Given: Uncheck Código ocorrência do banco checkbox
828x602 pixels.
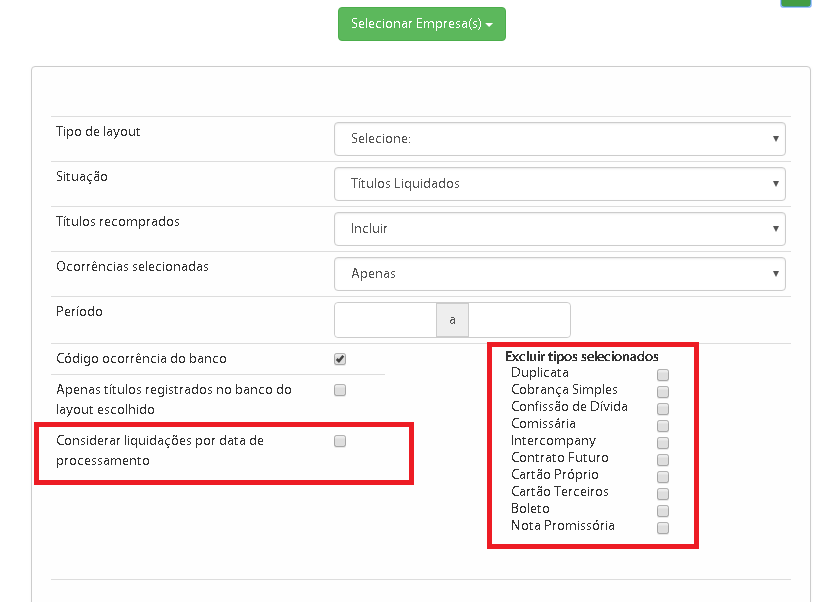Looking at the screenshot, I should coord(340,359).
